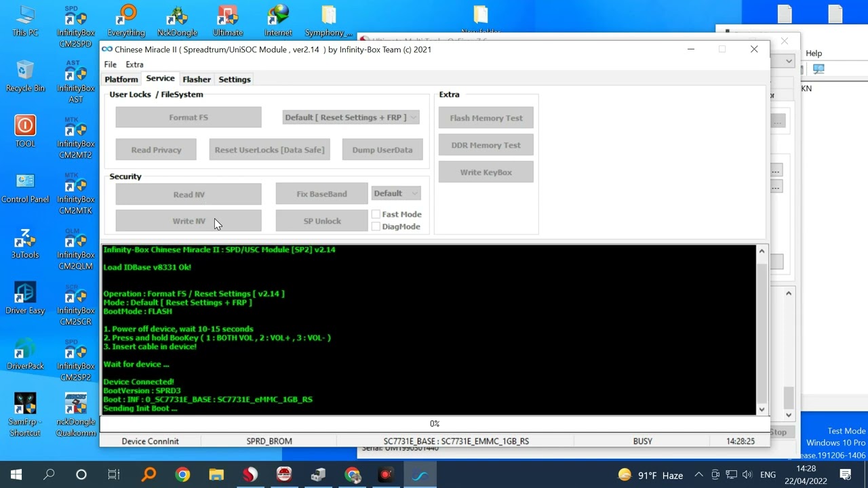Open the File menu
Image resolution: width=868 pixels, height=488 pixels.
[111, 64]
